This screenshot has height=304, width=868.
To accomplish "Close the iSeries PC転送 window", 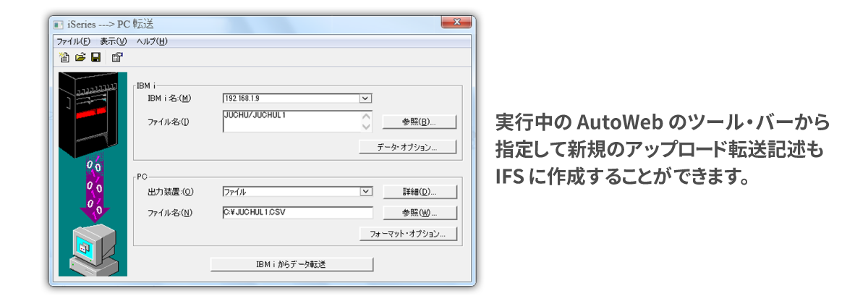I will click(x=456, y=24).
